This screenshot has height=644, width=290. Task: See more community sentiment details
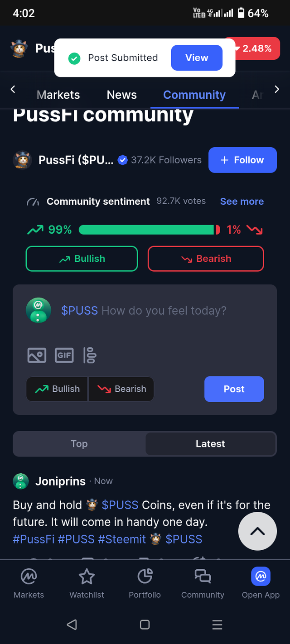click(242, 202)
